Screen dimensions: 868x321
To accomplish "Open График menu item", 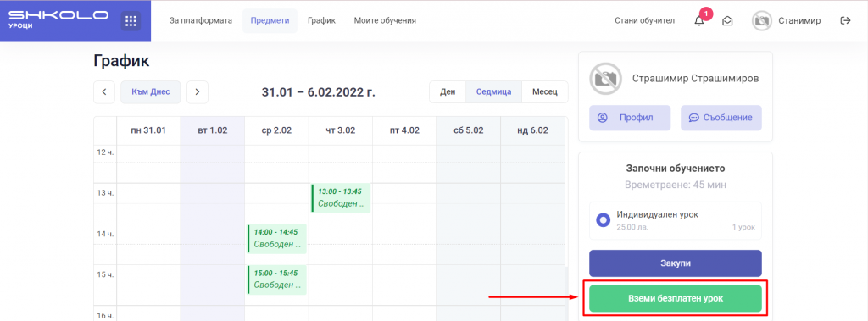I will 321,21.
